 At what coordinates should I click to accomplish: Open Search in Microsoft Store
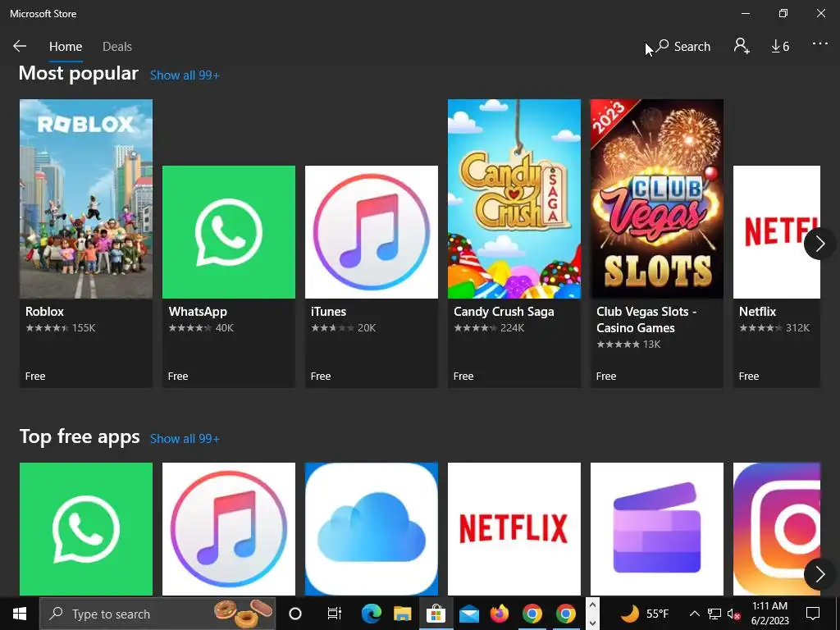click(x=683, y=47)
